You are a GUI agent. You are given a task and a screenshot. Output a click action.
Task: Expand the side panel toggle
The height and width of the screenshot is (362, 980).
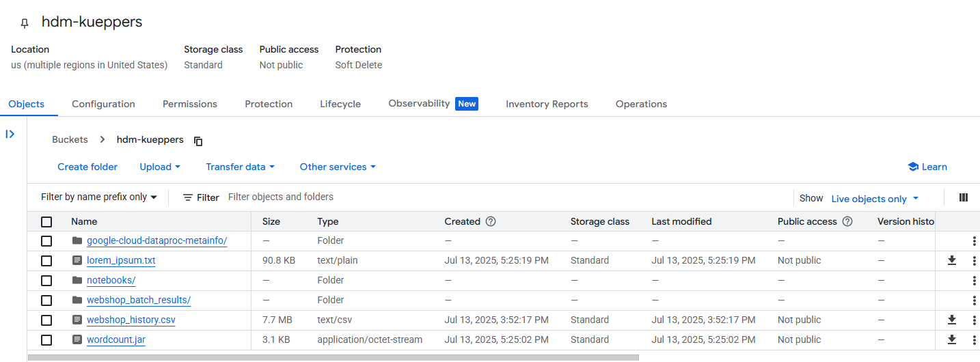[x=10, y=134]
